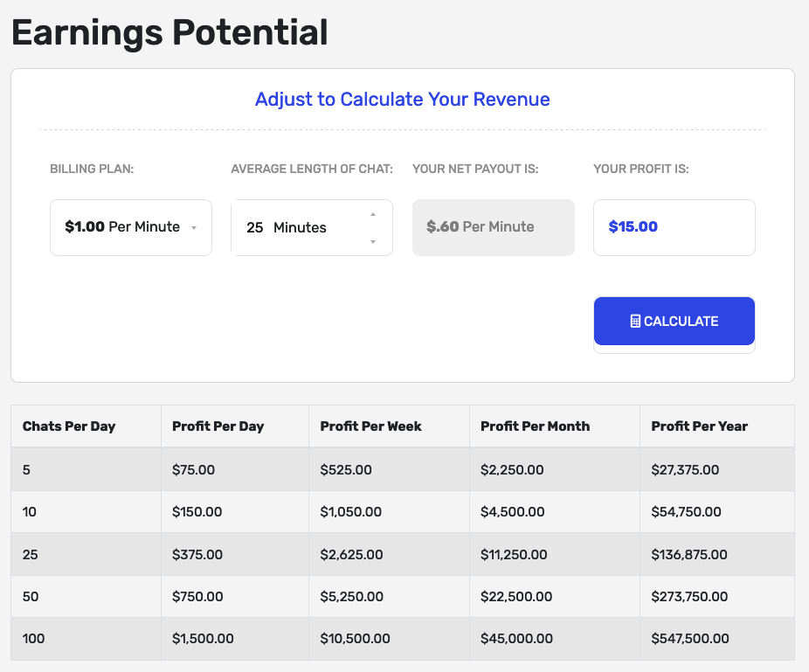Viewport: 809px width, 672px height.
Task: Click the $136,875.00 profit per year cell
Action: pos(717,554)
